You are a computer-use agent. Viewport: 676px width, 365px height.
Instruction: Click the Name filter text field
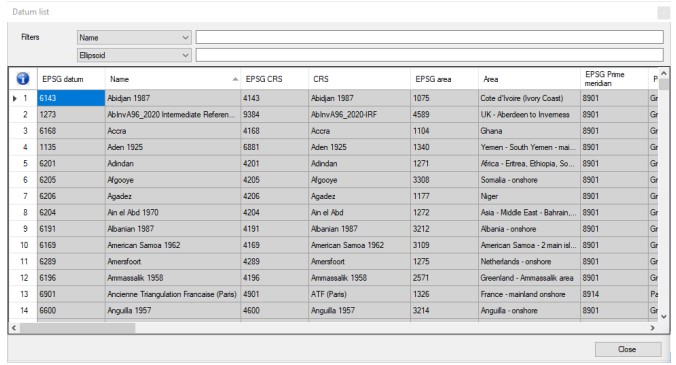(x=429, y=37)
